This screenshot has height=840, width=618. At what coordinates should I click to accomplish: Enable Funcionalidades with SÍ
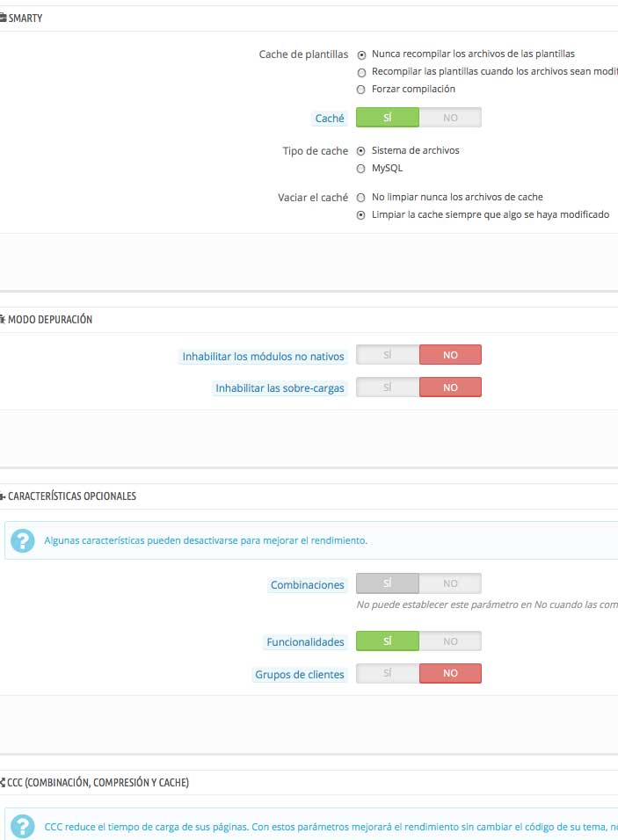pos(388,641)
